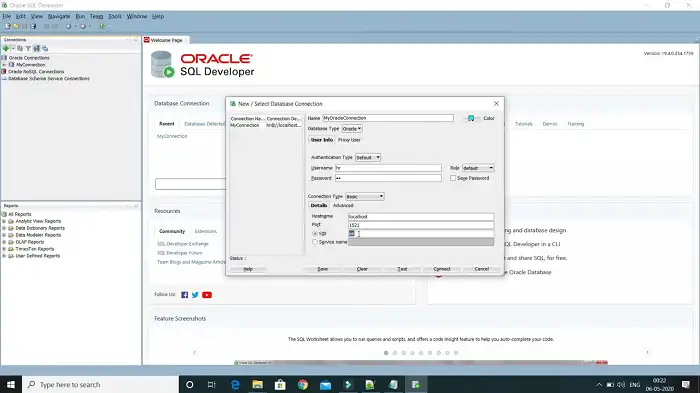Click the SQL Developer Exchange link
Image resolution: width=700 pixels, height=393 pixels.
tap(183, 244)
